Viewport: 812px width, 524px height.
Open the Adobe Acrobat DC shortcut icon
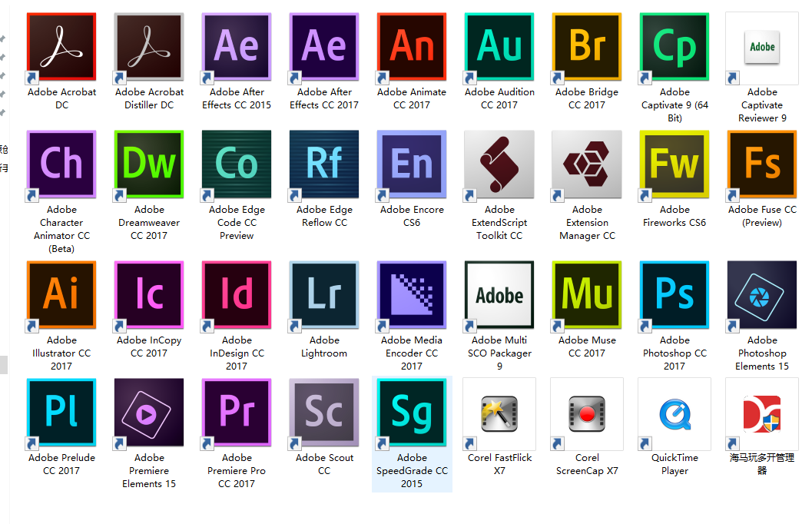pos(61,47)
